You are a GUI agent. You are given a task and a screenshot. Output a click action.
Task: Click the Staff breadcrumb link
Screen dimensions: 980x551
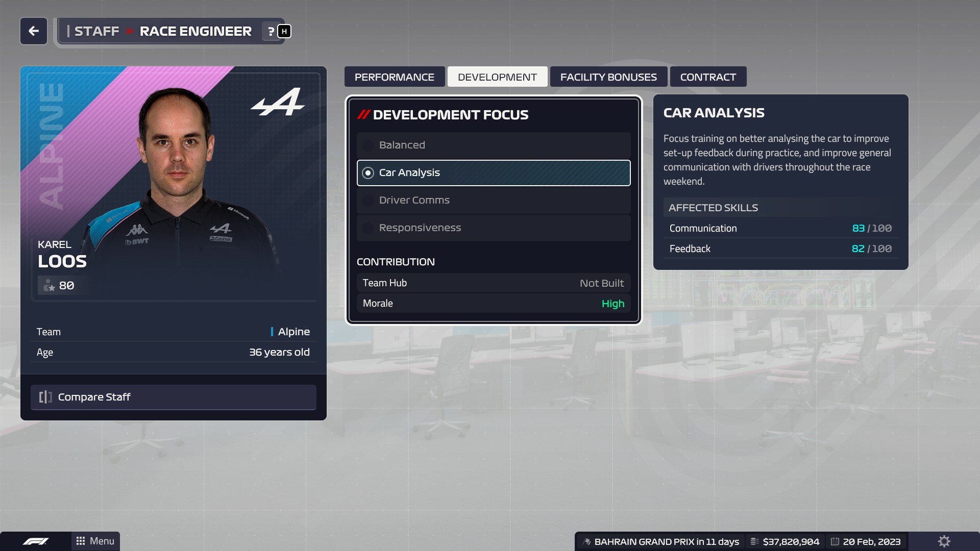click(96, 31)
